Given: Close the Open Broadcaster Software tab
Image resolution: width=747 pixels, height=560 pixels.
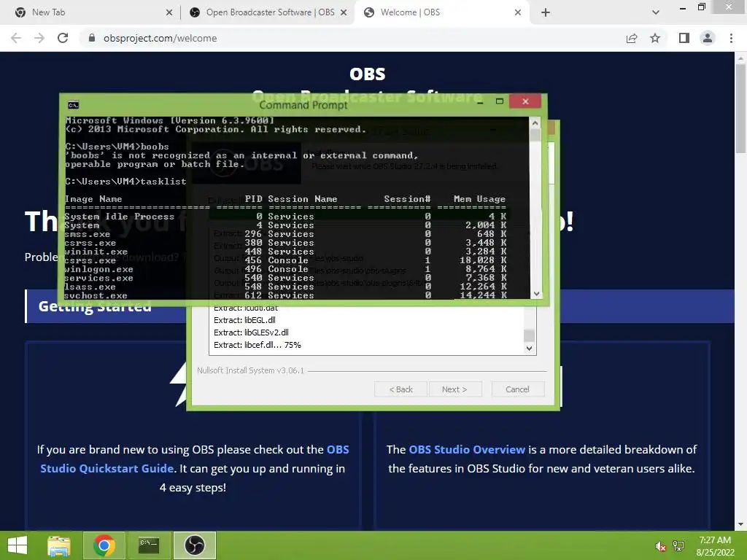Looking at the screenshot, I should pyautogui.click(x=344, y=12).
